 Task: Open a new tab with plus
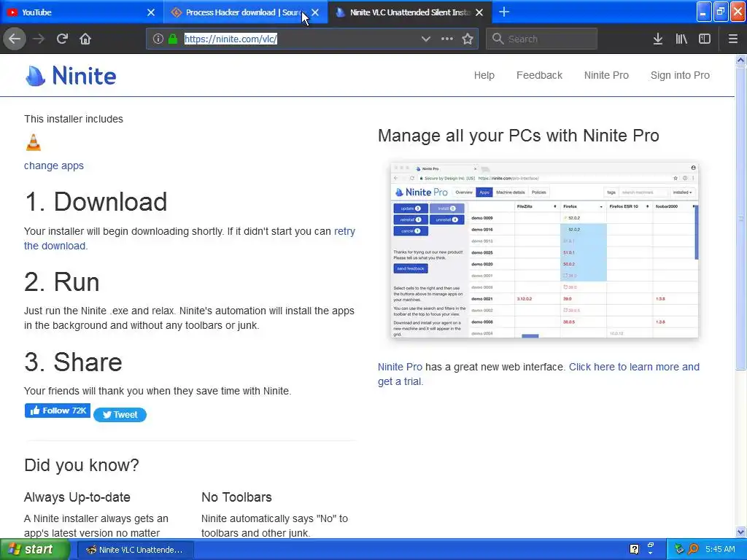pyautogui.click(x=504, y=12)
